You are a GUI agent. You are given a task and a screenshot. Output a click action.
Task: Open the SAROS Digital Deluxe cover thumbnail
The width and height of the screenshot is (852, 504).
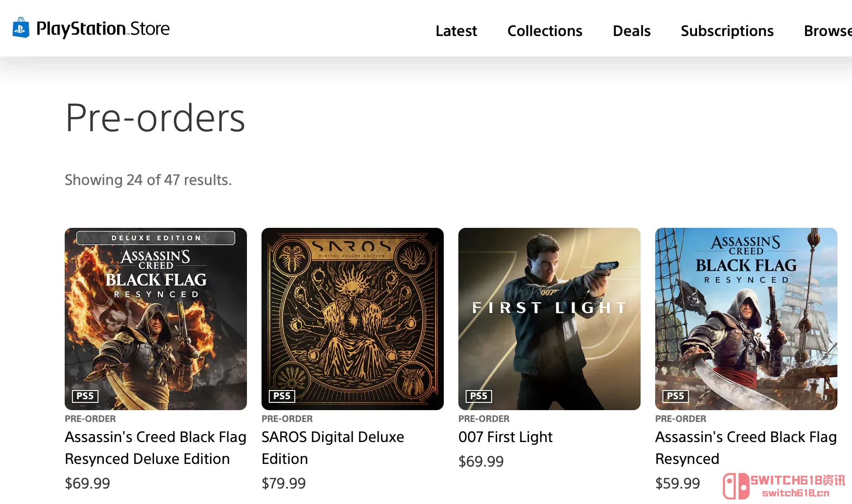(x=353, y=319)
